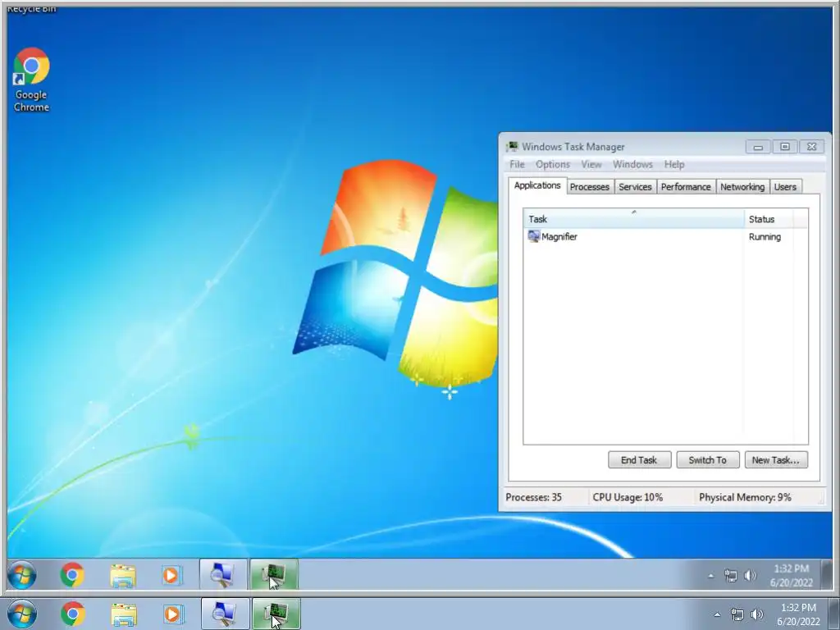
Task: Open the File menu in Task Manager
Action: (x=517, y=164)
